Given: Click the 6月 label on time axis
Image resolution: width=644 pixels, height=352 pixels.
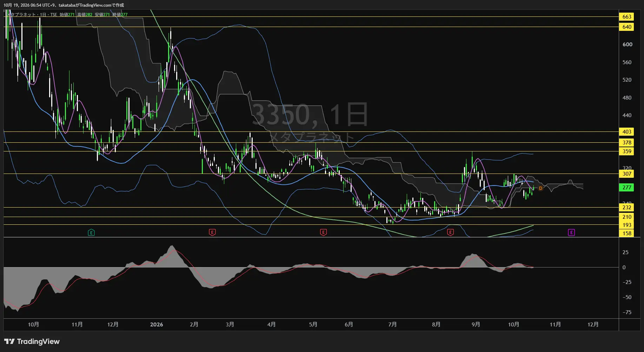Looking at the screenshot, I should [x=349, y=325].
